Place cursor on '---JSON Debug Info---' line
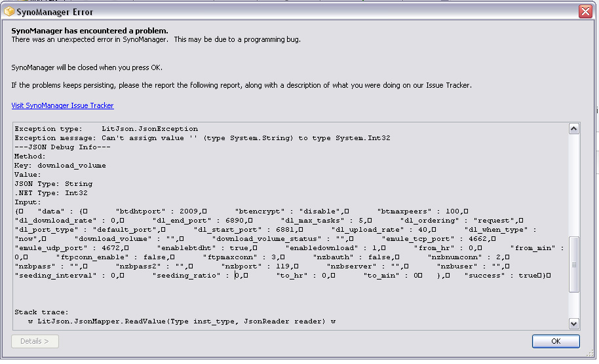The image size is (599, 364). pyautogui.click(x=63, y=147)
